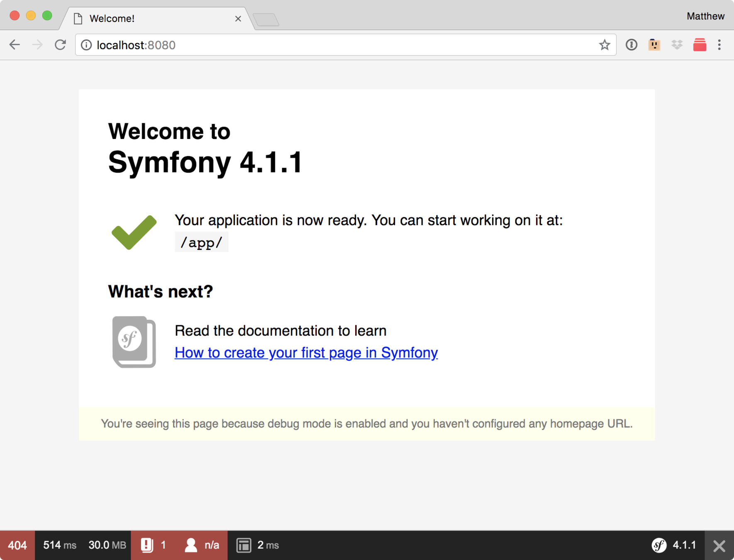Go back with the browser back arrow
734x560 pixels.
[x=15, y=45]
